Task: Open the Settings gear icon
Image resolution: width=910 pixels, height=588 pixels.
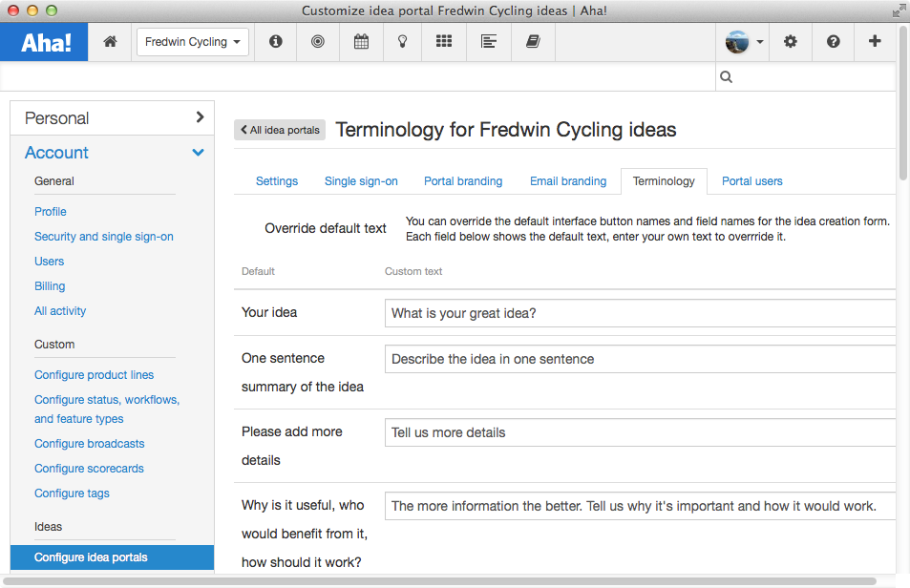Action: point(790,42)
